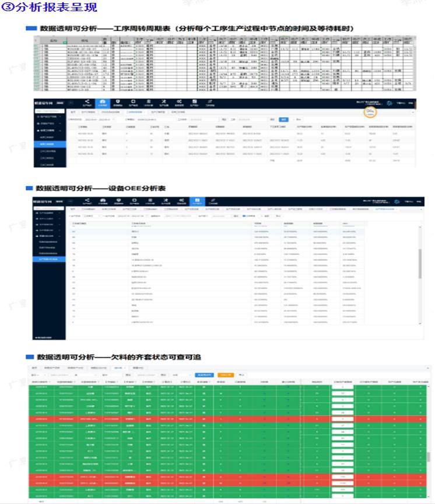
Task: Open the first dropdown in the OEE filter row
Action: click(x=89, y=216)
